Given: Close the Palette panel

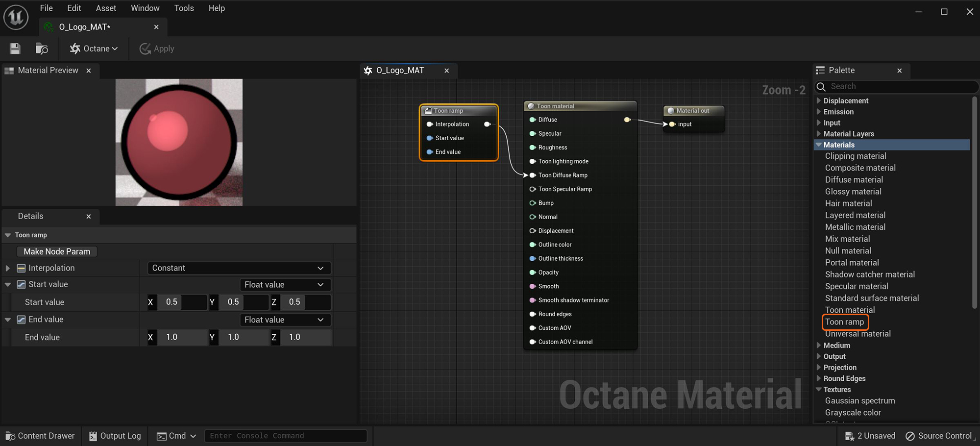Looking at the screenshot, I should pyautogui.click(x=900, y=71).
